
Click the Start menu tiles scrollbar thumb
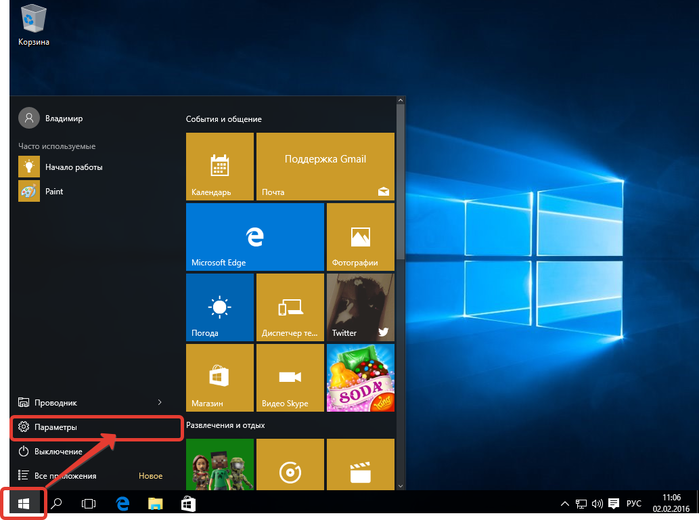click(x=400, y=182)
